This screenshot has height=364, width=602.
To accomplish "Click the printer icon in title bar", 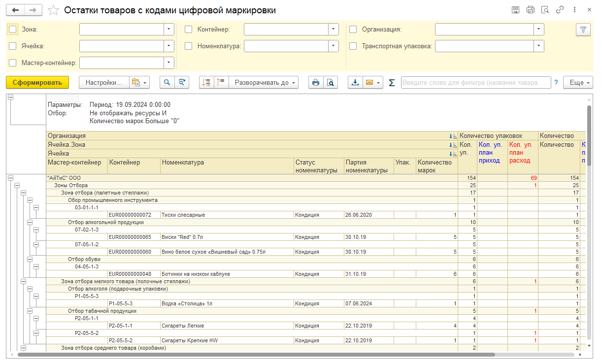I will pyautogui.click(x=530, y=10).
